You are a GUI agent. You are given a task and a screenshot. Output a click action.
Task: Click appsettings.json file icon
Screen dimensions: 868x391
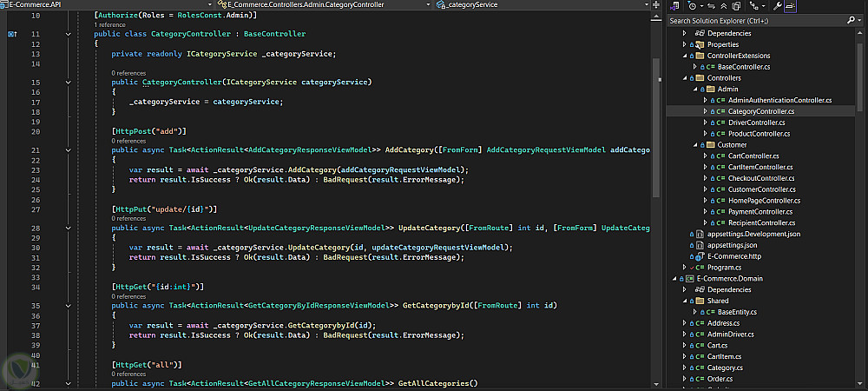click(x=700, y=245)
